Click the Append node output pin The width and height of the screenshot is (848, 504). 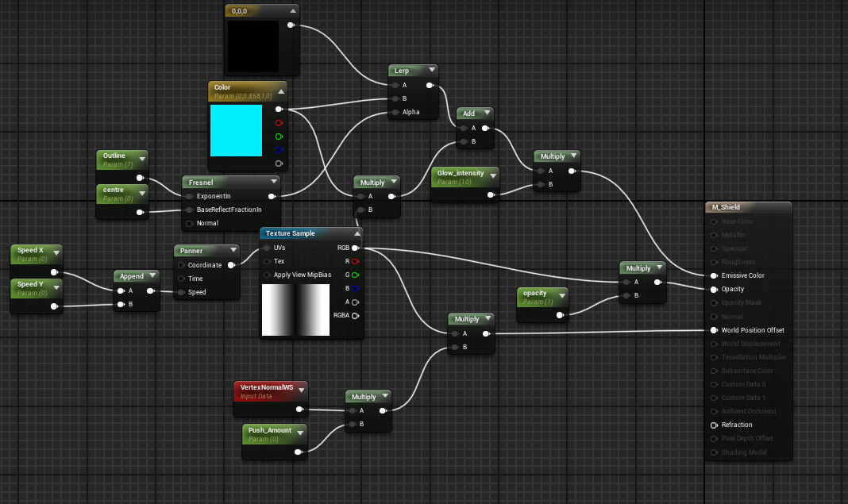[x=151, y=291]
